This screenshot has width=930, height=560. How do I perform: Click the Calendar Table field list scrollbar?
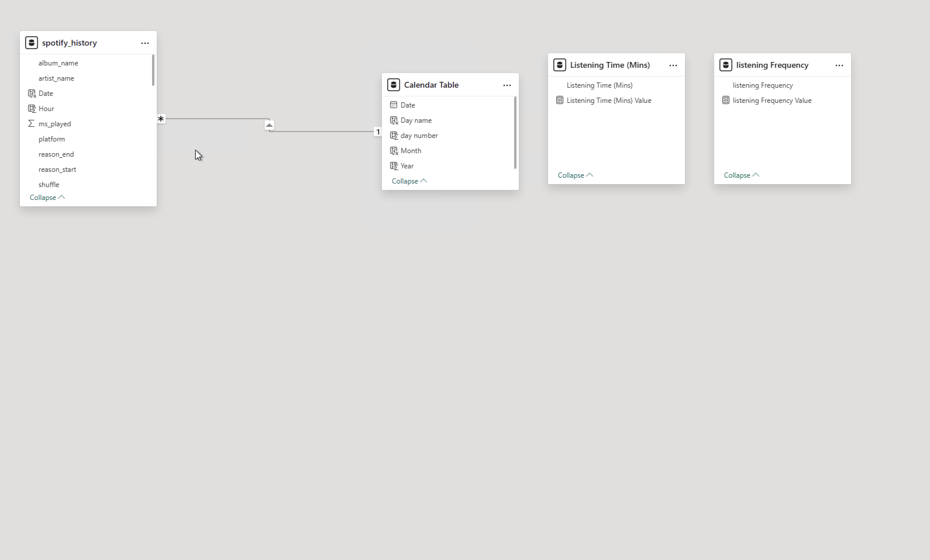[x=515, y=133]
